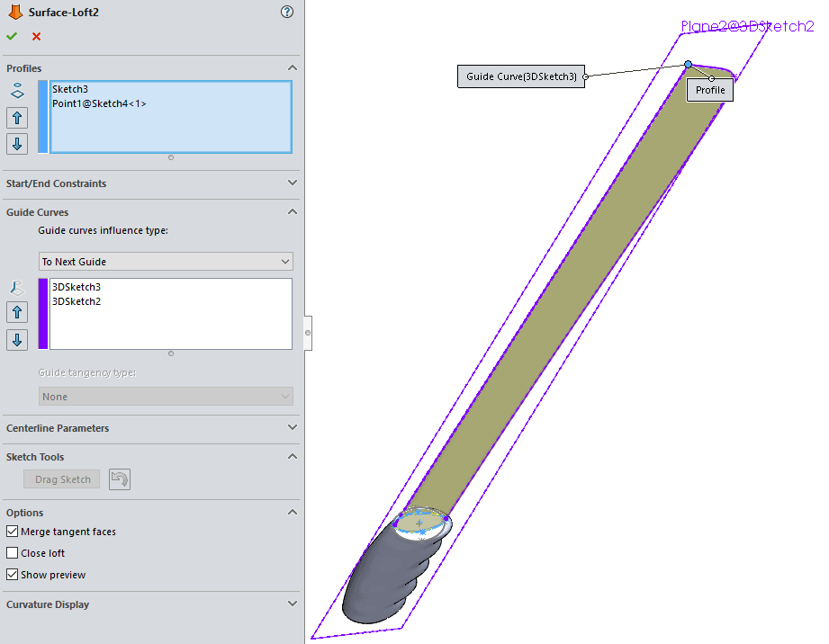829x644 pixels.
Task: Open guide curves influence type dropdown
Action: (167, 262)
